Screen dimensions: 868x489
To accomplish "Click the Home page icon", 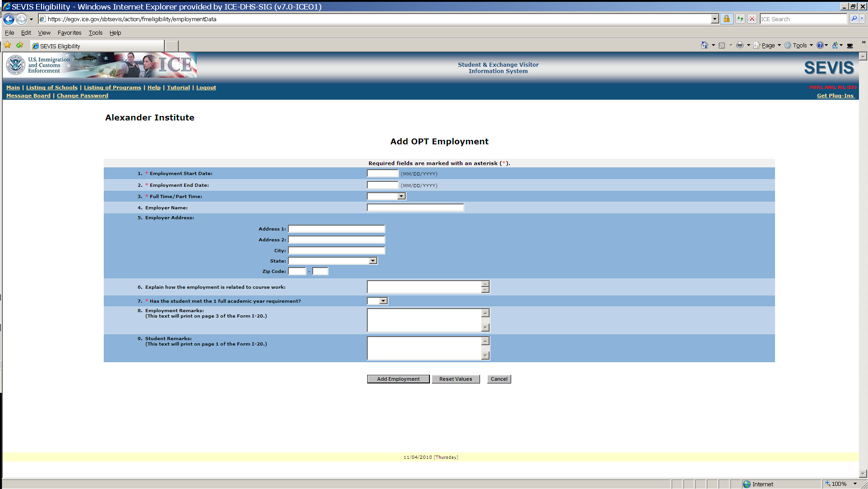I will tap(704, 45).
